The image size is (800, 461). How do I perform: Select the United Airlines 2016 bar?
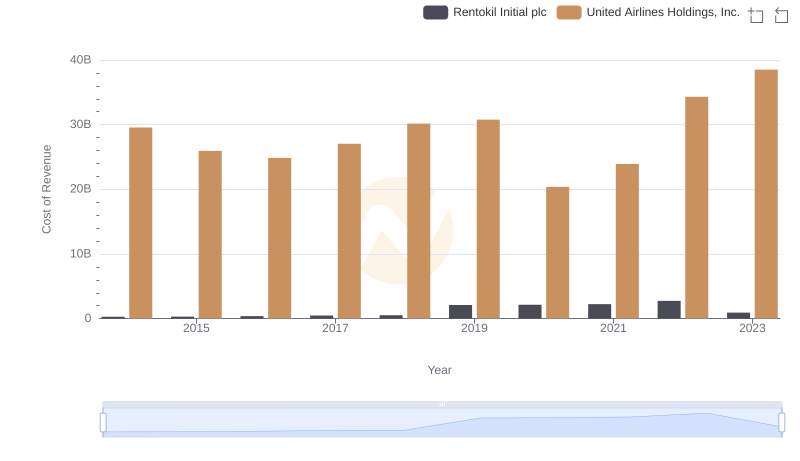(280, 238)
